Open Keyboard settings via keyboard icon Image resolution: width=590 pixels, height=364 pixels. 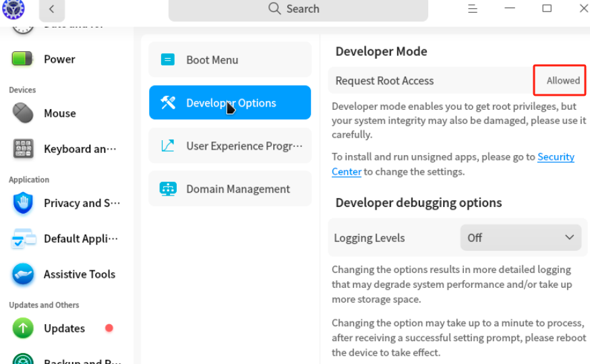tap(23, 149)
